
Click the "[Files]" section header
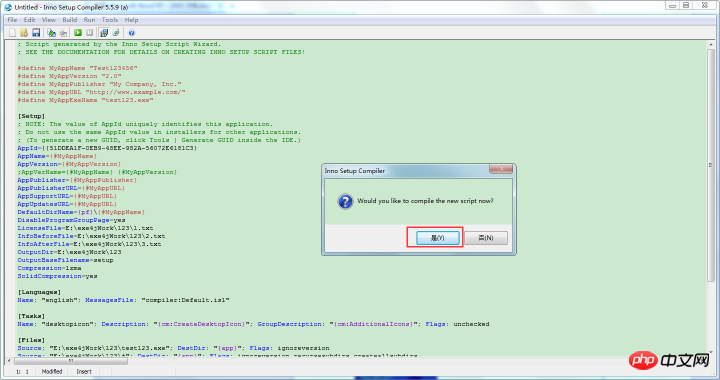(x=31, y=340)
